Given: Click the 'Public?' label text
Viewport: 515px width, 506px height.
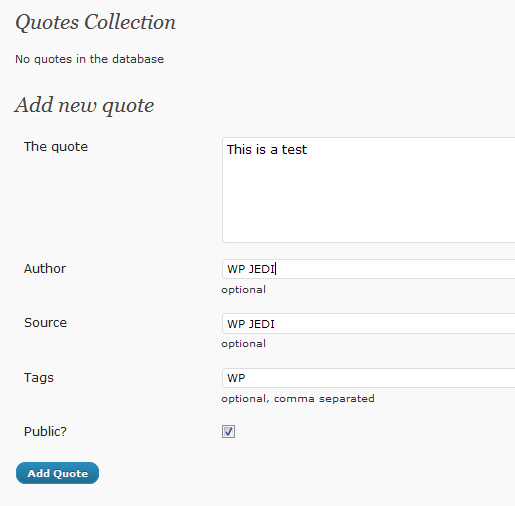Looking at the screenshot, I should tap(45, 432).
